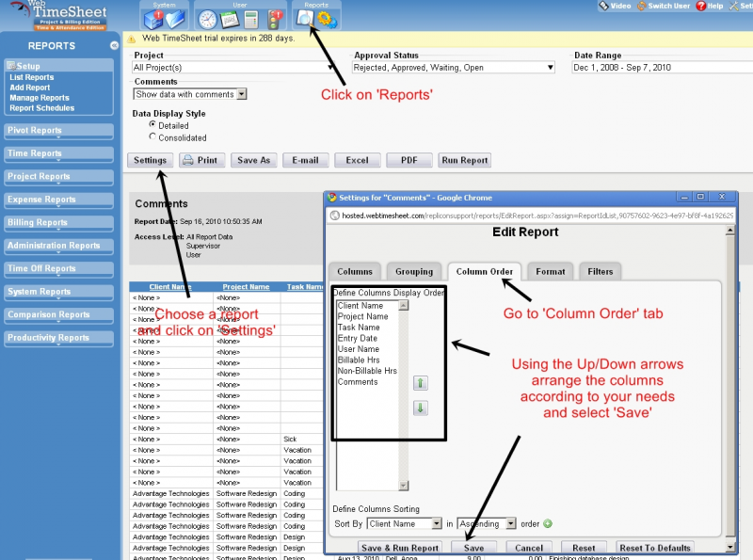The height and width of the screenshot is (560, 753).
Task: Expand the Project Reports section
Action: pyautogui.click(x=58, y=177)
